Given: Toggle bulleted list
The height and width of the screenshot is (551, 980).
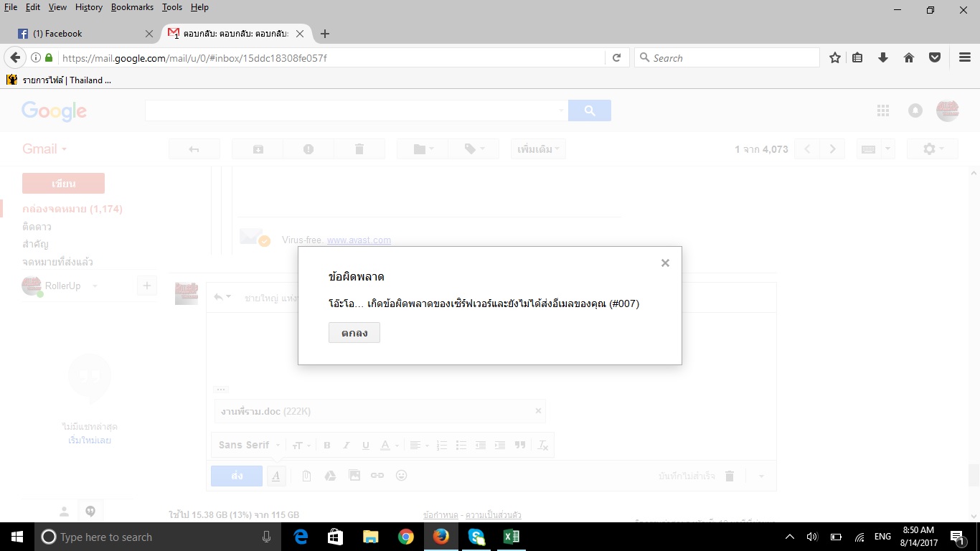Looking at the screenshot, I should click(461, 446).
